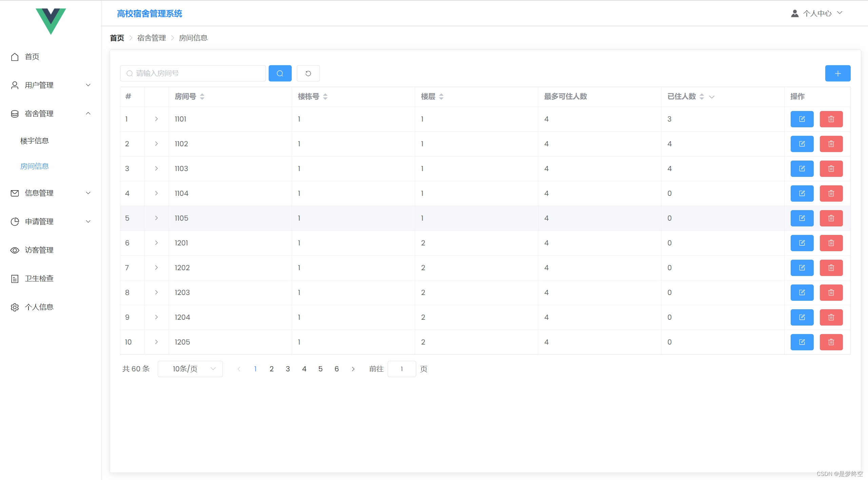Navigate to page 3 in pagination
The height and width of the screenshot is (480, 868).
[288, 369]
